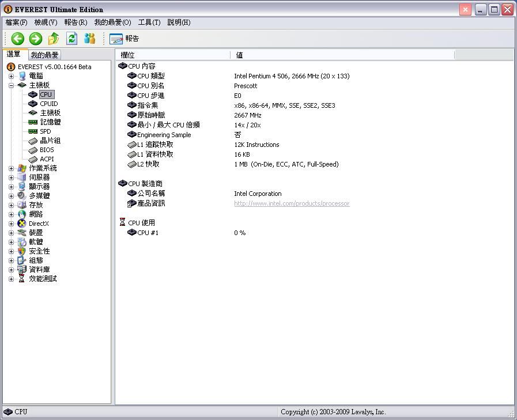Viewport: 517px width, 420px height.
Task: Expand the 安全性 tree node
Action: click(x=11, y=252)
